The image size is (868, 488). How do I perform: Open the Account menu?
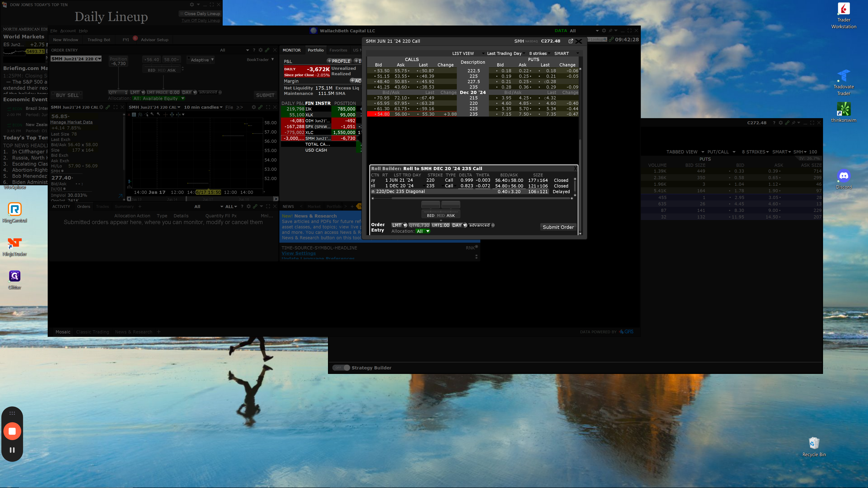click(x=68, y=31)
